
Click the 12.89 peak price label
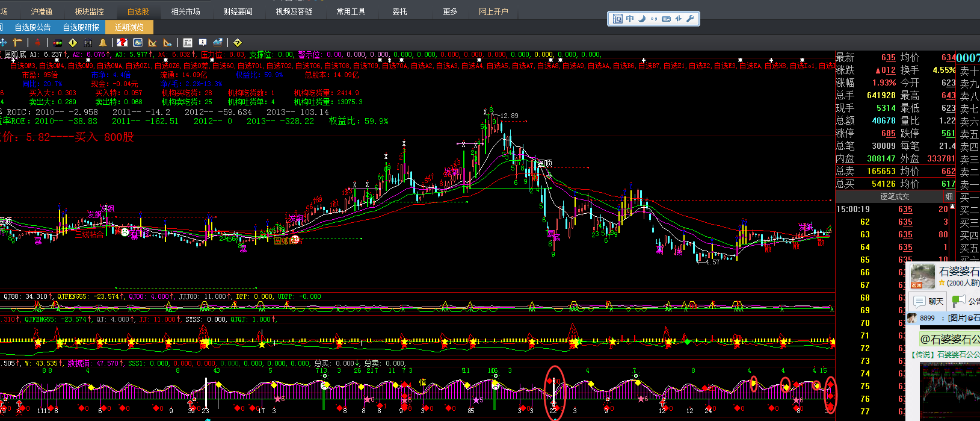click(509, 116)
